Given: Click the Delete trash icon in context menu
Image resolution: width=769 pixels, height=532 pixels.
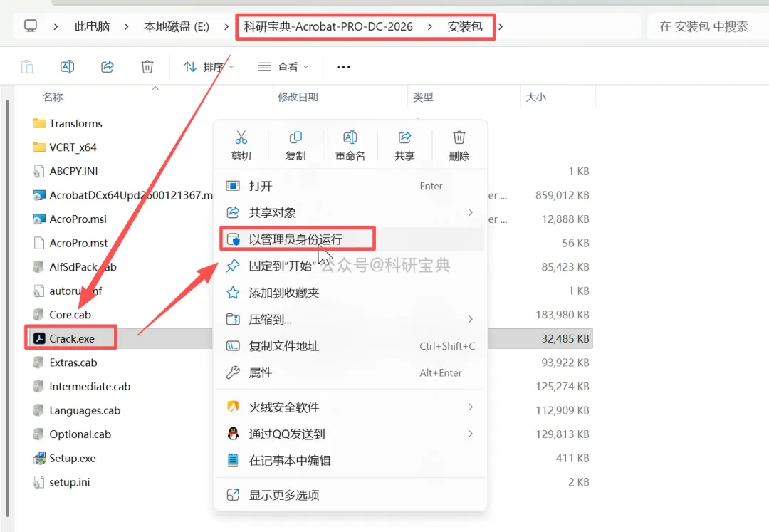Looking at the screenshot, I should tap(459, 137).
